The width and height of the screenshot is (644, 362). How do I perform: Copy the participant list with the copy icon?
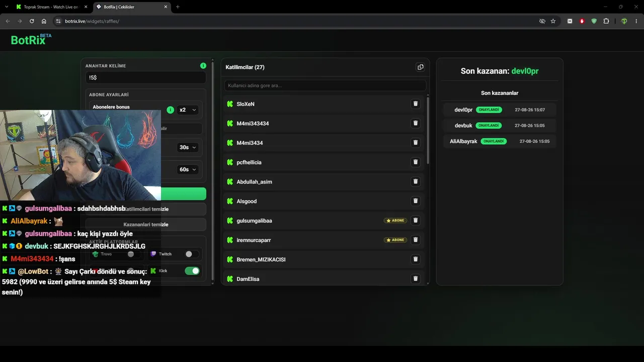421,67
